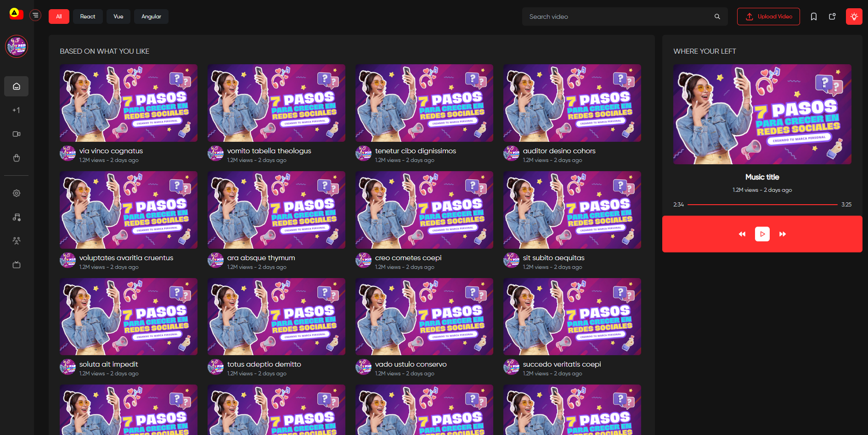
Task: Click channel avatar beside totus adeptio demitto
Action: point(215,367)
